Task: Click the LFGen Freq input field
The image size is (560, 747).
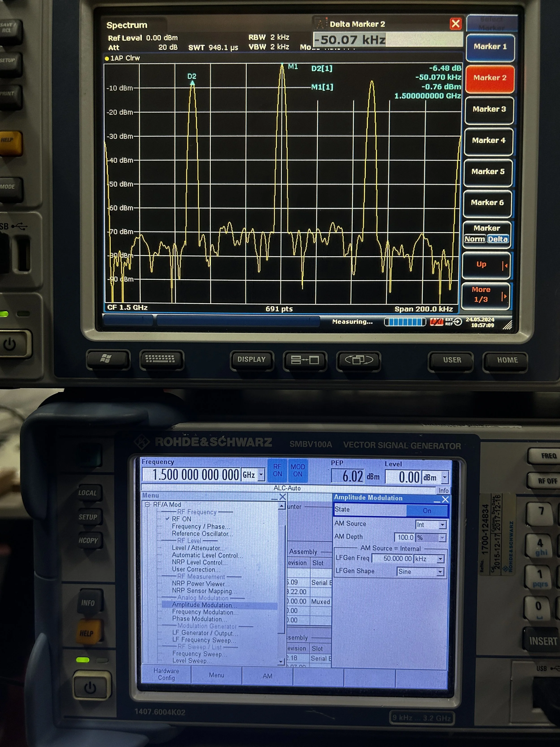Action: point(392,559)
